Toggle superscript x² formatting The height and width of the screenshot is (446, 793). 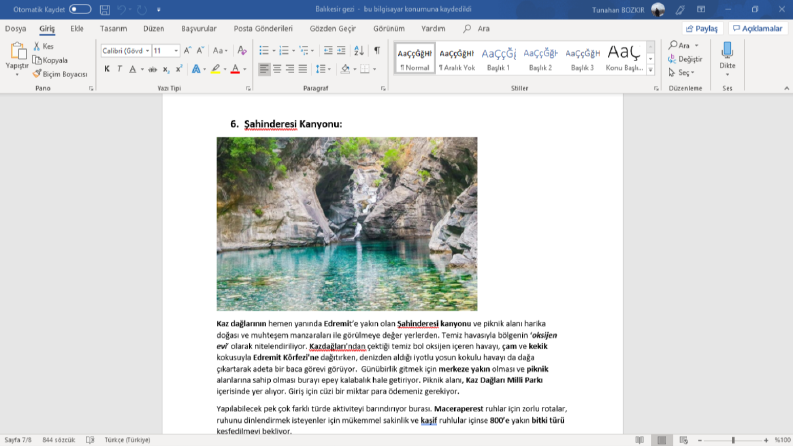pyautogui.click(x=179, y=69)
